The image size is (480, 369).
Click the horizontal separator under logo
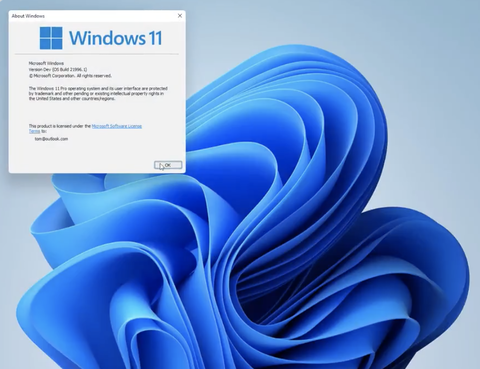(97, 54)
